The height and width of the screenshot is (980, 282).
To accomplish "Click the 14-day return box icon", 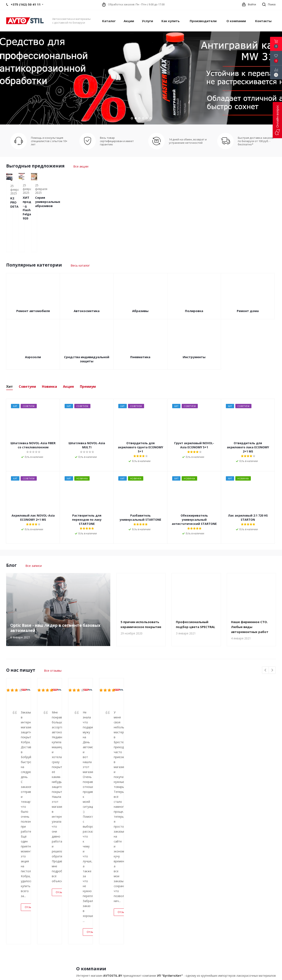I will click(156, 141).
